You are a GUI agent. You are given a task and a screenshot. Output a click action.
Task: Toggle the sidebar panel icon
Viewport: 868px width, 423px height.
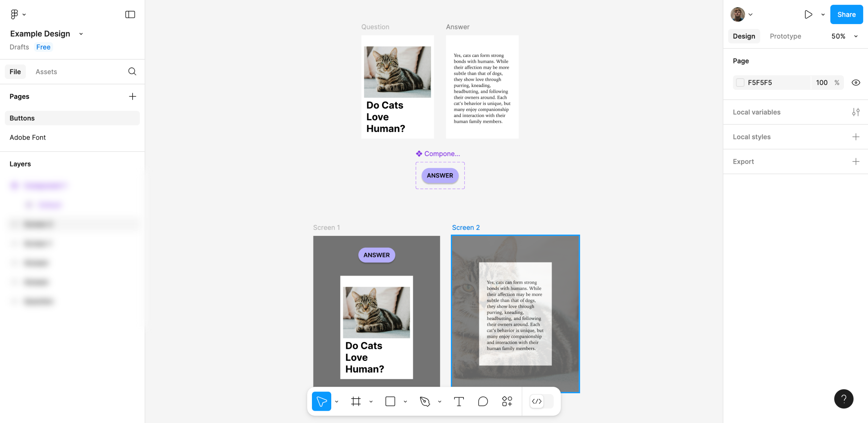[130, 14]
